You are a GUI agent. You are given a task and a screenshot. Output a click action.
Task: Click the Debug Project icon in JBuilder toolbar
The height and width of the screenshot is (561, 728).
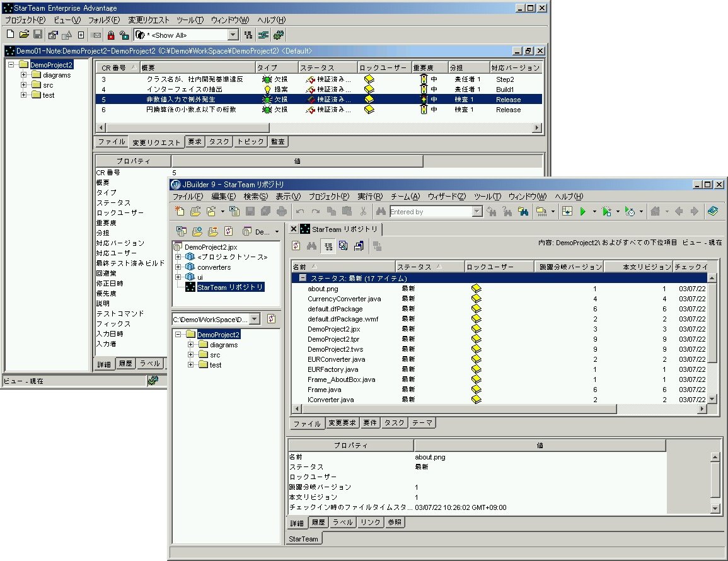click(x=606, y=211)
